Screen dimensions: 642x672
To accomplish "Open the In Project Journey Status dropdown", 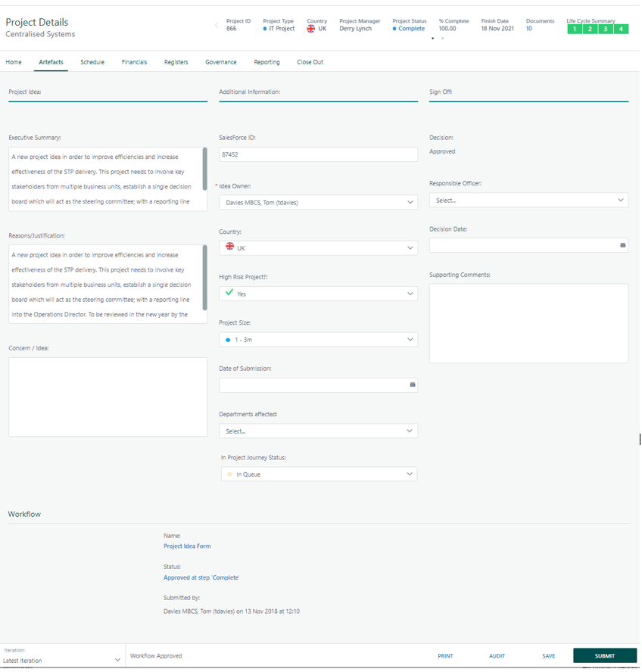I will [x=319, y=474].
